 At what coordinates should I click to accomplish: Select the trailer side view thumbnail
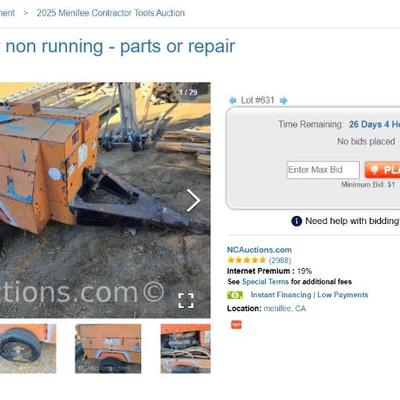coord(108,349)
